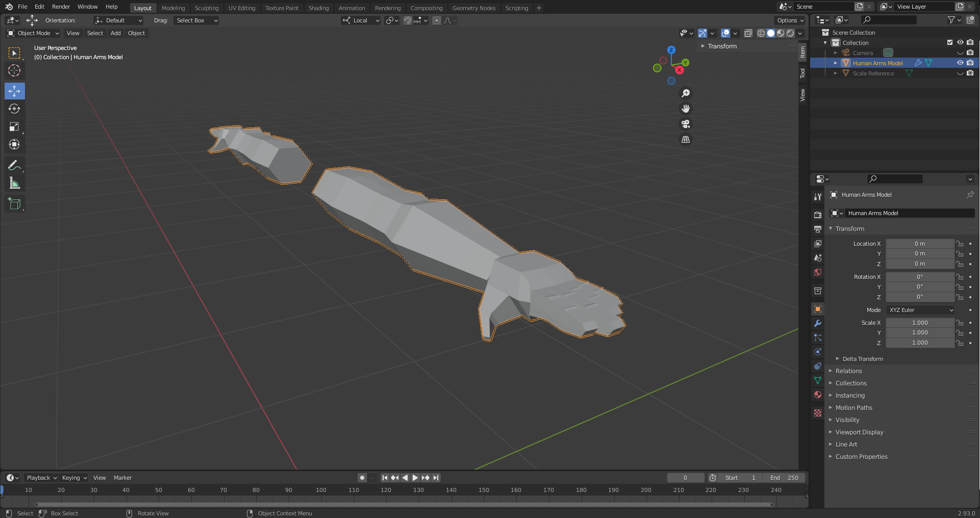The image size is (980, 518).
Task: Toggle auto keying record button
Action: (x=362, y=478)
